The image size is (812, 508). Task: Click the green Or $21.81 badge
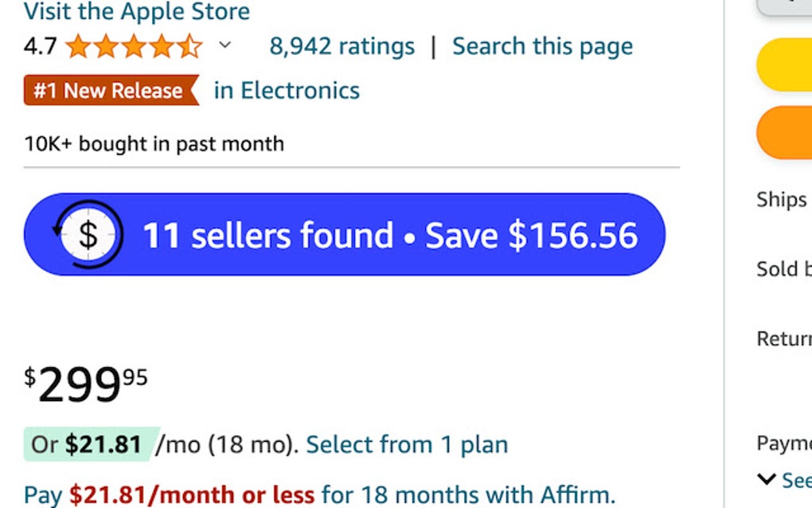(88, 444)
